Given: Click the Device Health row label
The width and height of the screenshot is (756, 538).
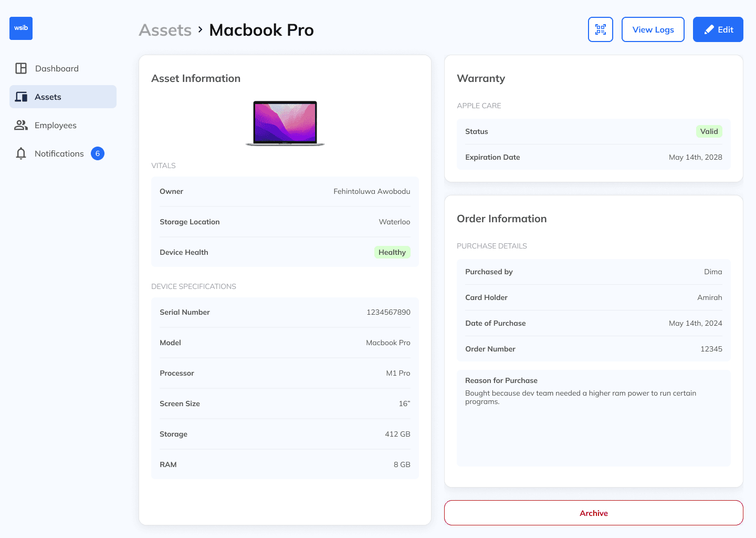Looking at the screenshot, I should click(x=184, y=252).
